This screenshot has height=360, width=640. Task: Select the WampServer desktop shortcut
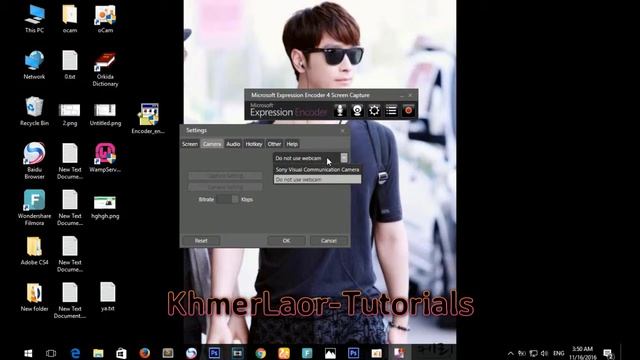pyautogui.click(x=105, y=158)
